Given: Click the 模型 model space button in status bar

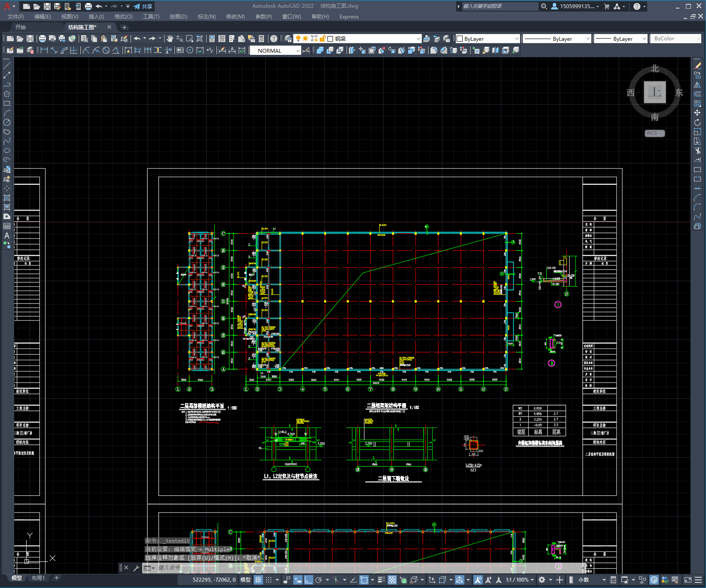Looking at the screenshot, I should [x=245, y=580].
